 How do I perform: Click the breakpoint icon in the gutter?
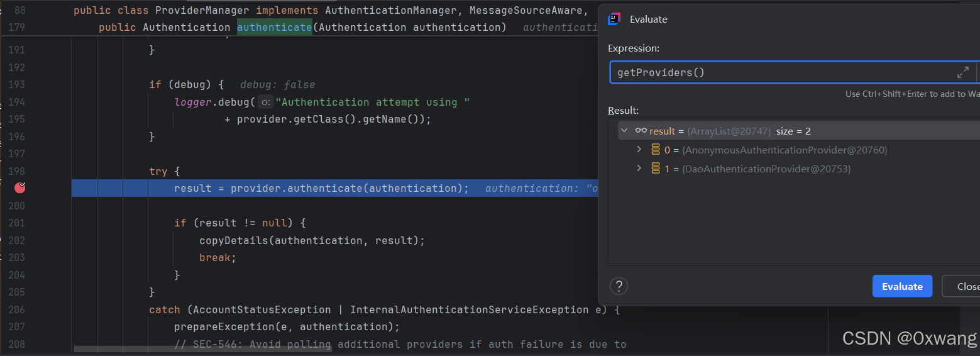pos(20,187)
